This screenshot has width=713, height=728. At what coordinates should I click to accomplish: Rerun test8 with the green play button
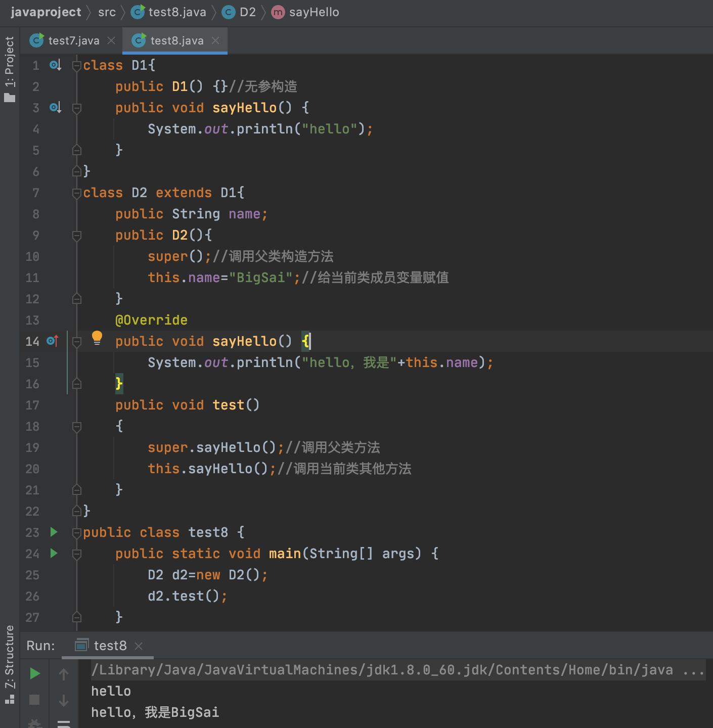tap(35, 673)
